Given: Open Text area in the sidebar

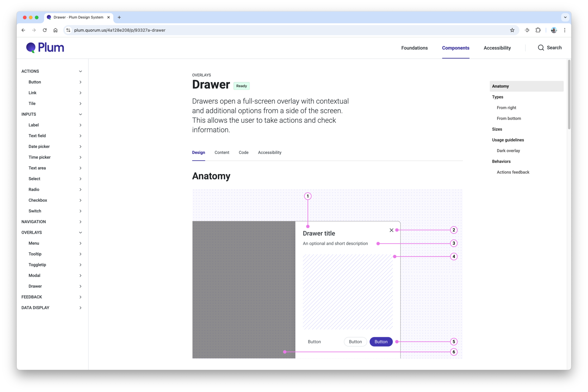Looking at the screenshot, I should [37, 168].
